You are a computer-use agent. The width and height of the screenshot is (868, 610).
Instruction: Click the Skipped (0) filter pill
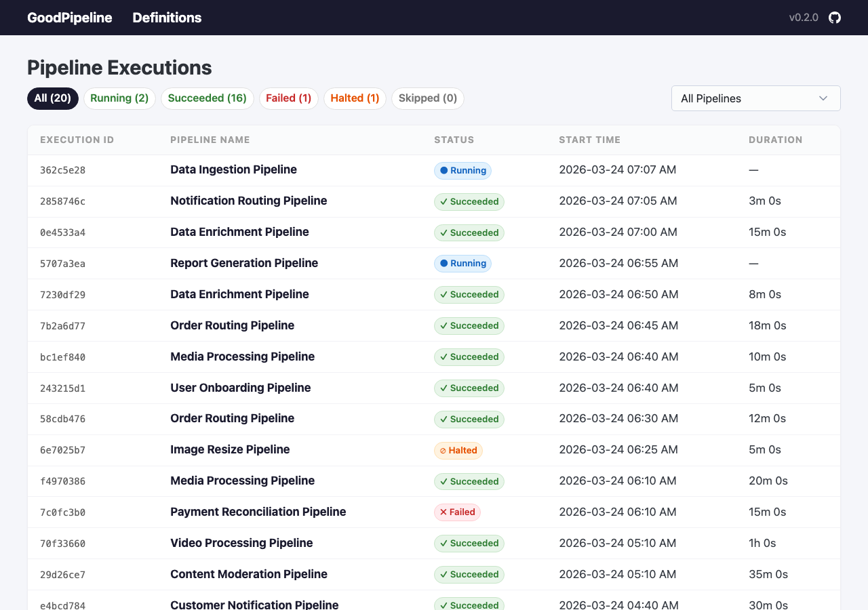(x=428, y=98)
